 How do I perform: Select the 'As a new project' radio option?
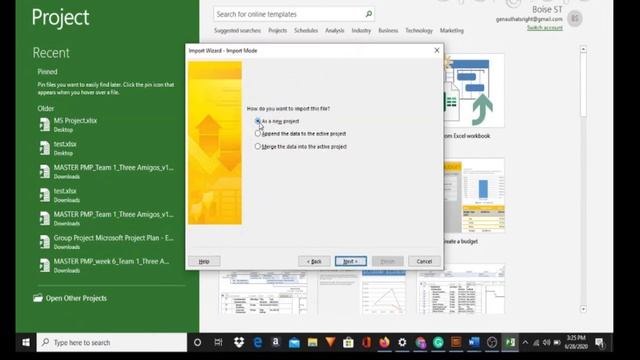pyautogui.click(x=258, y=121)
